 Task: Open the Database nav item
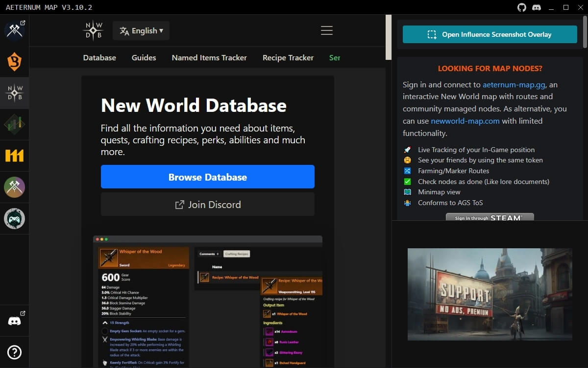pyautogui.click(x=99, y=57)
